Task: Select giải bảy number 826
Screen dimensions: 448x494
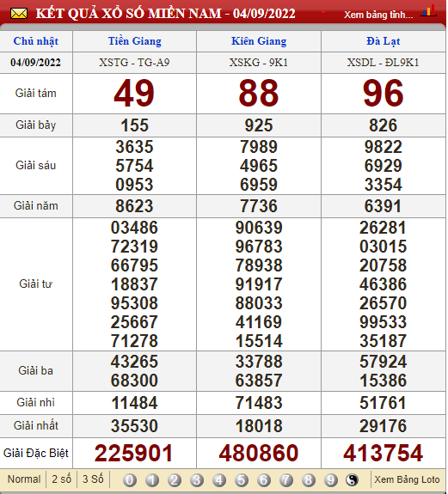Action: click(x=383, y=125)
